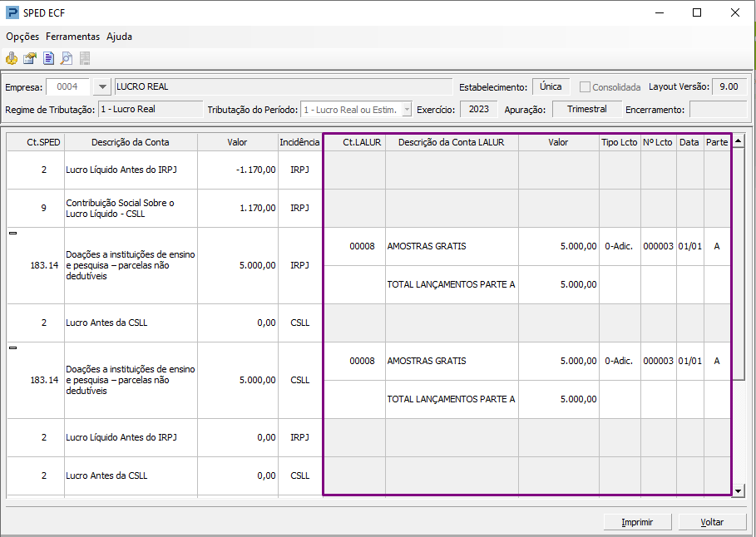Select the value cell -1.170,00

pos(238,170)
